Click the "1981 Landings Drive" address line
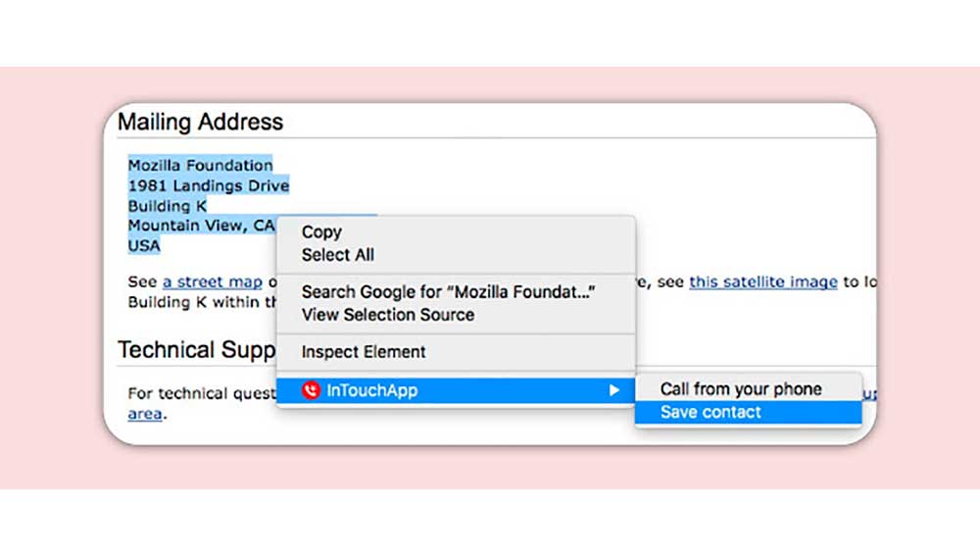Screen dimensions: 980x556 click(x=209, y=185)
